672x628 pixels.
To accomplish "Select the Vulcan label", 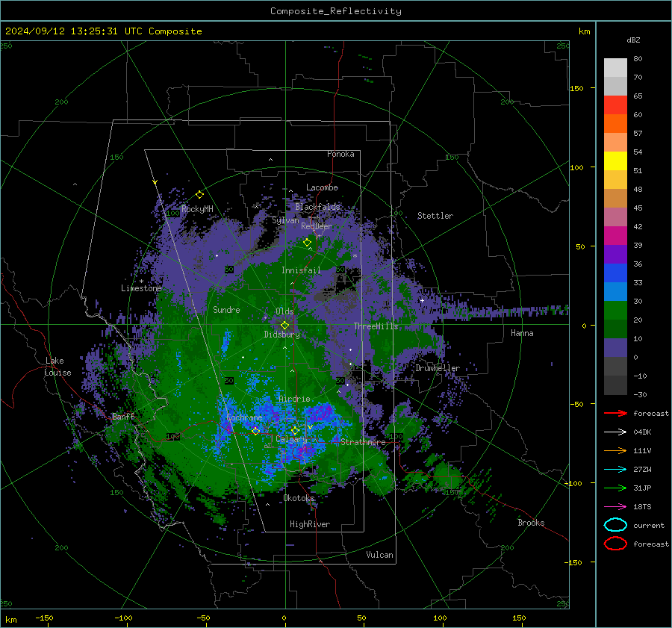I will pyautogui.click(x=379, y=555).
